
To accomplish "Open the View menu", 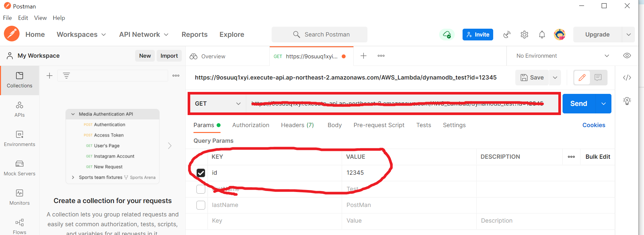I will click(x=40, y=18).
